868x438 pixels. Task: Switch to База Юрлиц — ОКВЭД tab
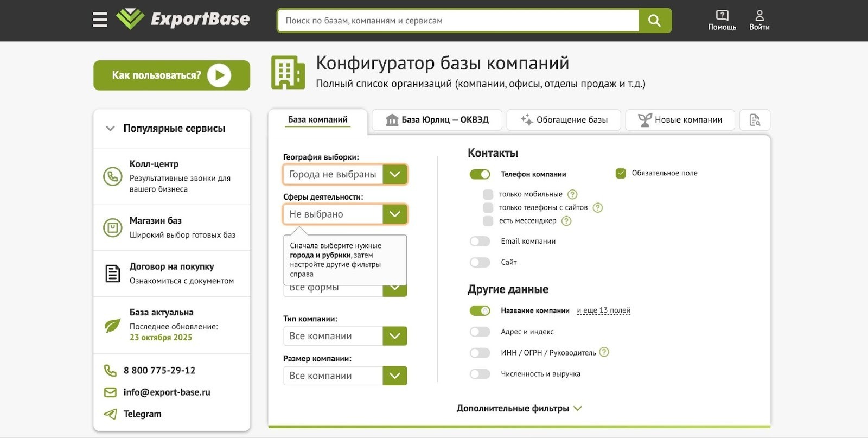point(437,120)
